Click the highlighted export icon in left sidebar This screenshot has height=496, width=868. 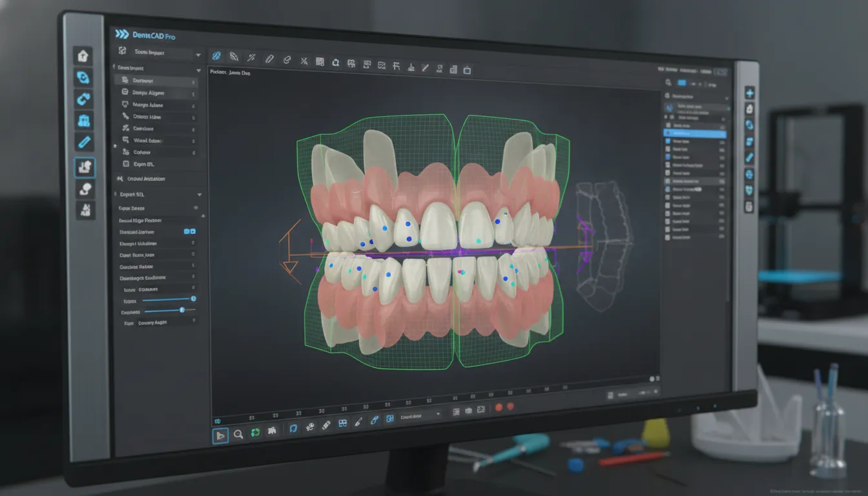tap(85, 168)
